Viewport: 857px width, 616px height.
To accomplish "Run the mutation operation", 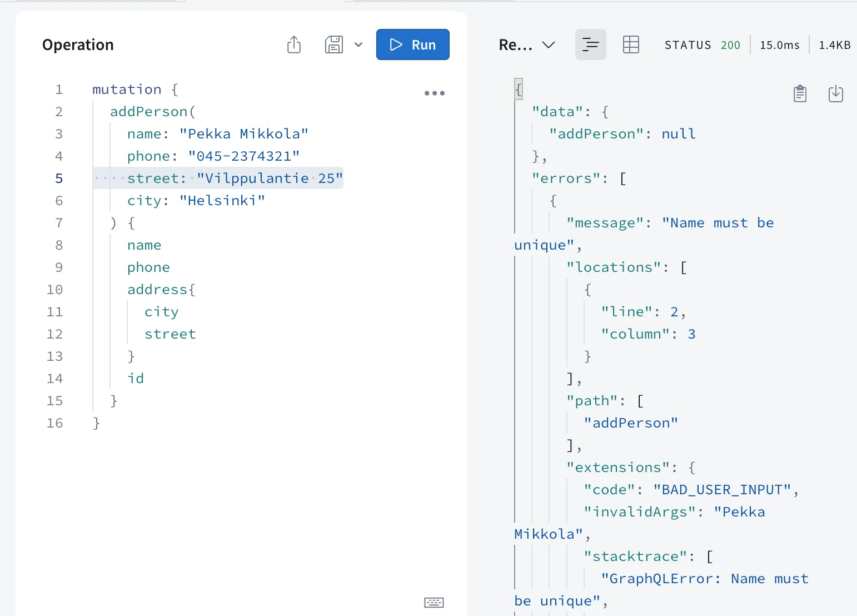I will tap(413, 44).
